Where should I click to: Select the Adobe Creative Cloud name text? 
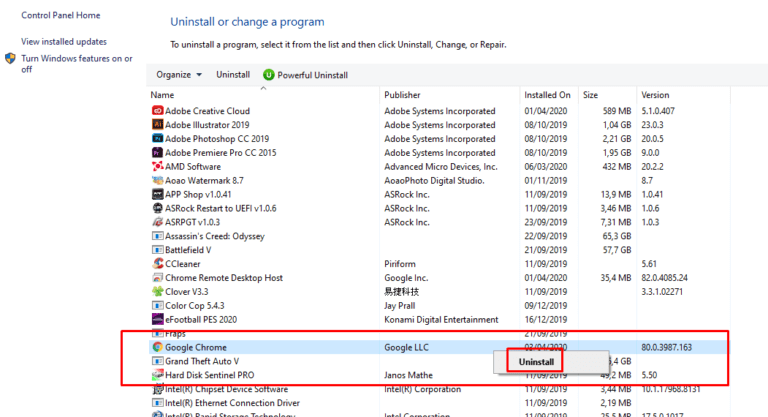click(207, 111)
